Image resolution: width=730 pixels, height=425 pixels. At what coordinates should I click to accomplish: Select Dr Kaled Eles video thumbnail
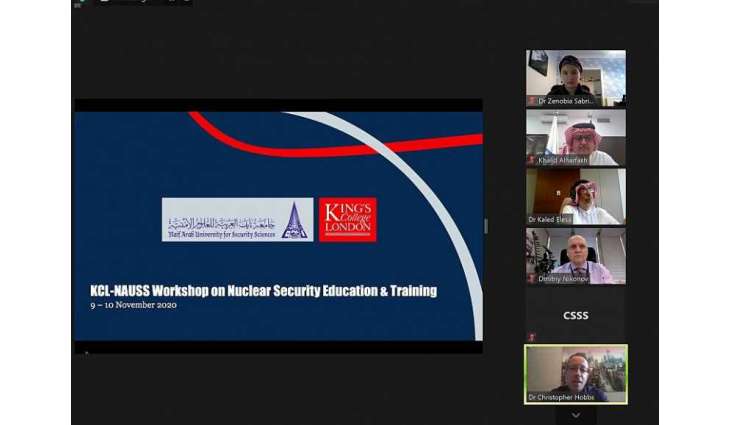coord(576,196)
